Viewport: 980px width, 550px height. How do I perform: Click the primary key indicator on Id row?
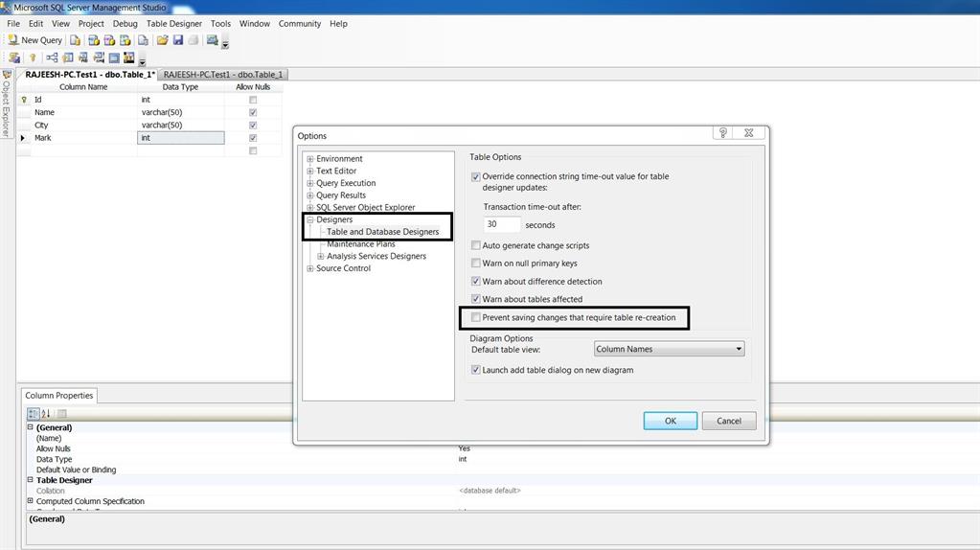point(24,100)
